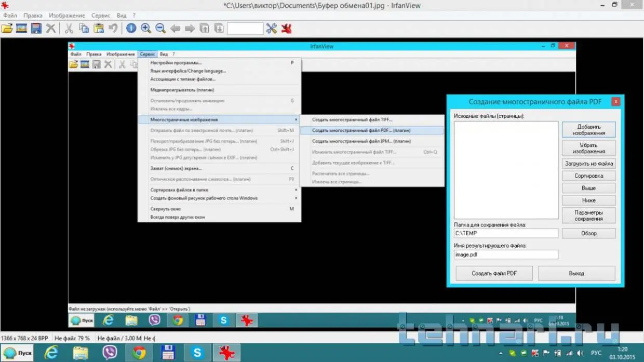Click the 1366 x 768 x 24 BPP status text
This screenshot has height=362, width=644.
point(24,338)
